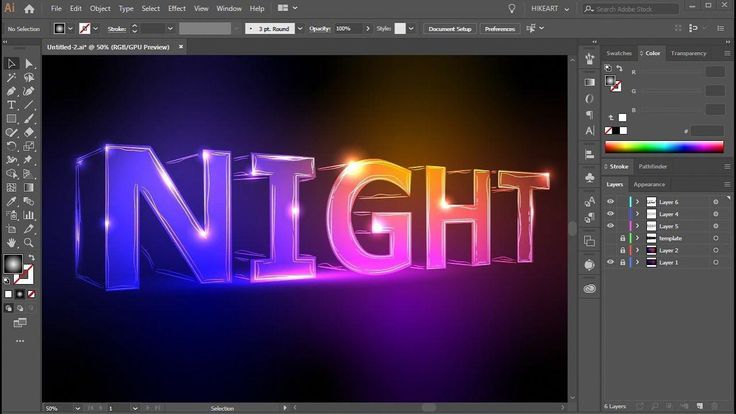The image size is (736, 414).
Task: Select the Eyedropper tool
Action: pos(11,201)
